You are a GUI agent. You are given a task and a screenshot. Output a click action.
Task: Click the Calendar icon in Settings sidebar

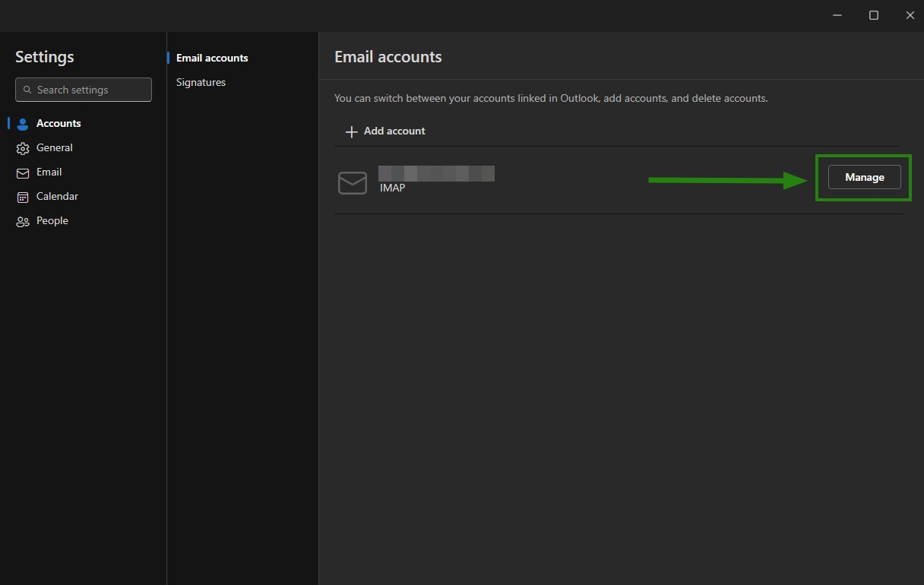coord(23,197)
